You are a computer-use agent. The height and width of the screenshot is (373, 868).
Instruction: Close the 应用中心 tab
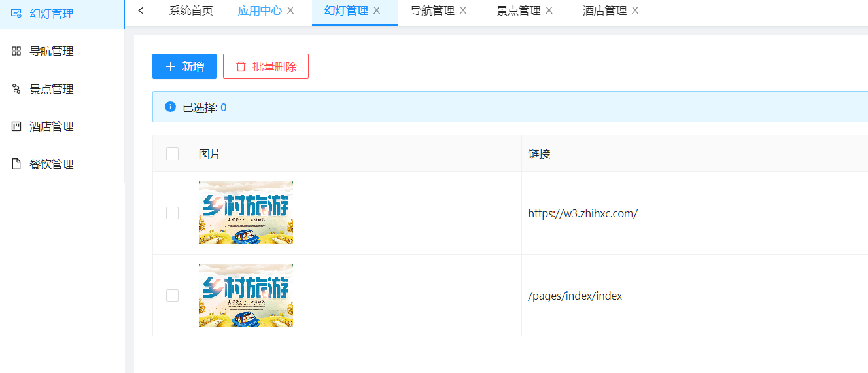pos(290,10)
